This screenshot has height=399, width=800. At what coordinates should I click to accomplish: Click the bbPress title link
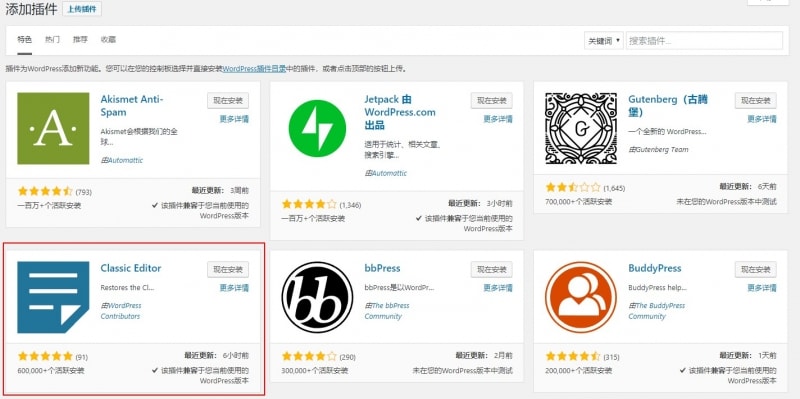click(382, 268)
